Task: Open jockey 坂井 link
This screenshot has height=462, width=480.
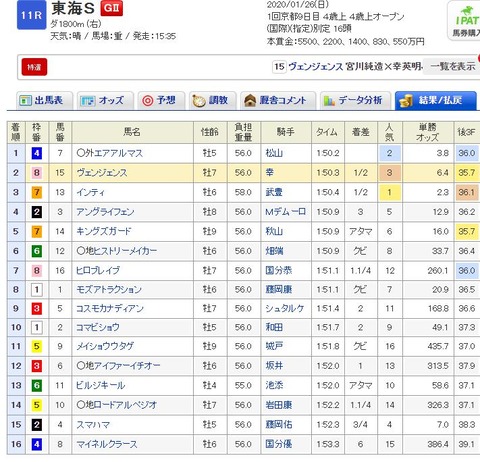Action: (x=274, y=366)
